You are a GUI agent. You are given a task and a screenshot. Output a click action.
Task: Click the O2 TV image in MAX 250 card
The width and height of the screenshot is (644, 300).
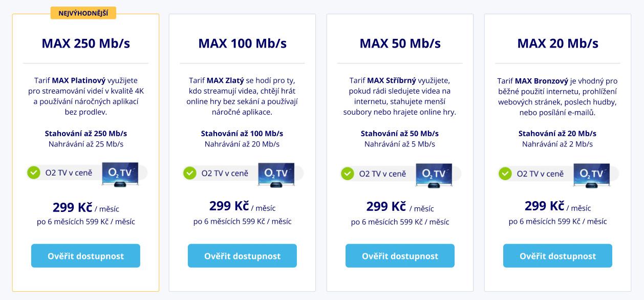click(120, 175)
